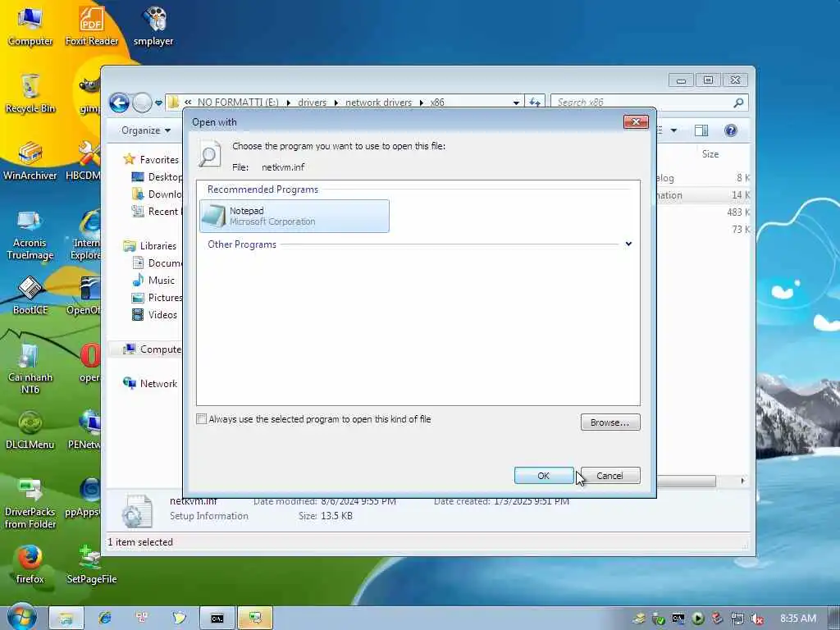The width and height of the screenshot is (840, 630).
Task: Open firefox desktop icon
Action: [30, 564]
